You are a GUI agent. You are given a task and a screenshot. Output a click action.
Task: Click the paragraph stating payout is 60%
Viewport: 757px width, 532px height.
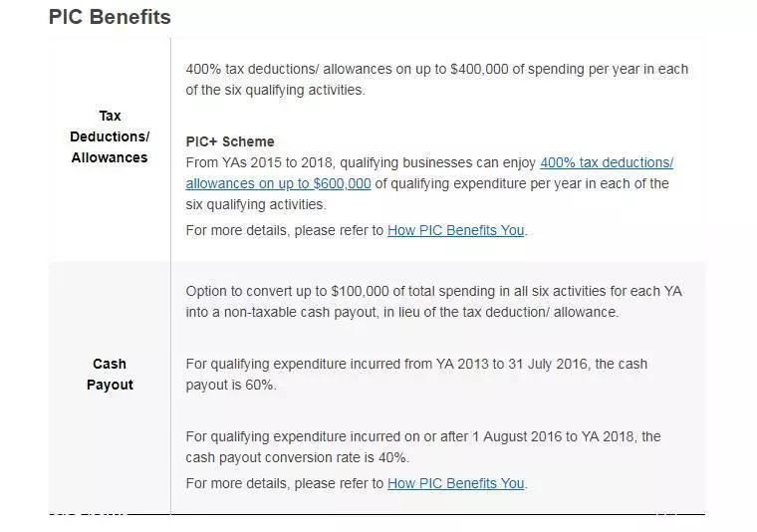[x=416, y=375]
